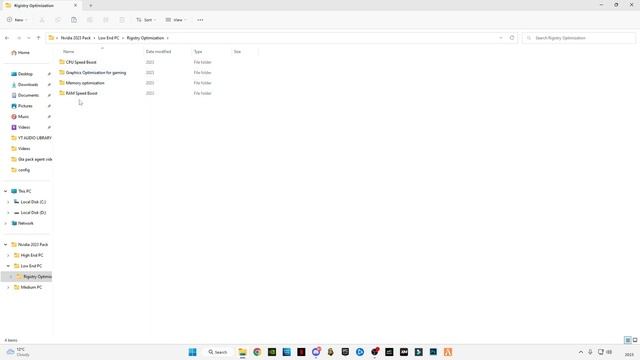The height and width of the screenshot is (360, 640).
Task: Click the Paste clipboard icon
Action: (x=74, y=20)
